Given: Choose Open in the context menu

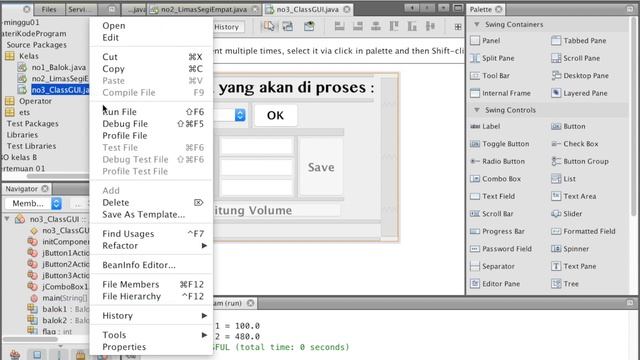Looking at the screenshot, I should 151,26.
